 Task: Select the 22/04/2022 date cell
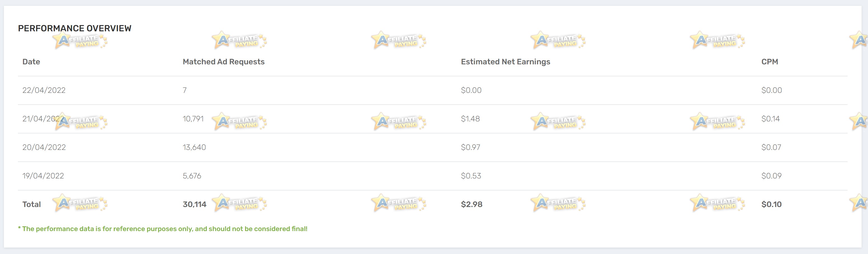[44, 90]
